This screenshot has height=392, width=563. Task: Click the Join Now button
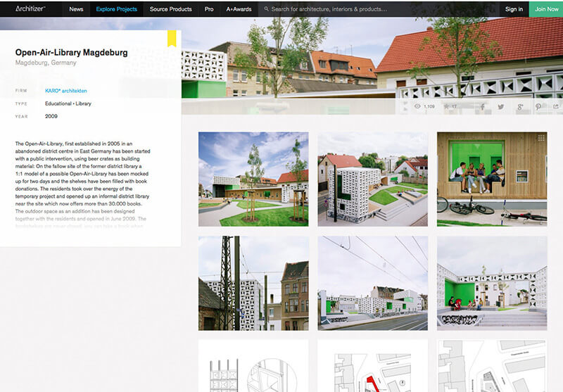(x=546, y=9)
